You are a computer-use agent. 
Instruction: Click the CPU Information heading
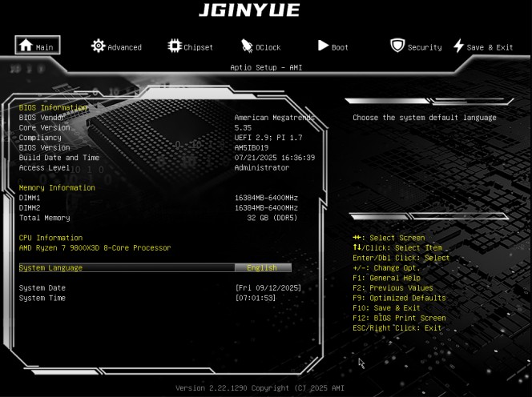pyautogui.click(x=50, y=238)
